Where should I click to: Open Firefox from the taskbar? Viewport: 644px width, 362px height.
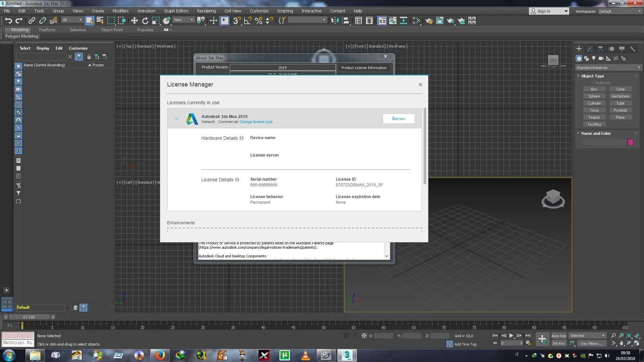tap(160, 355)
